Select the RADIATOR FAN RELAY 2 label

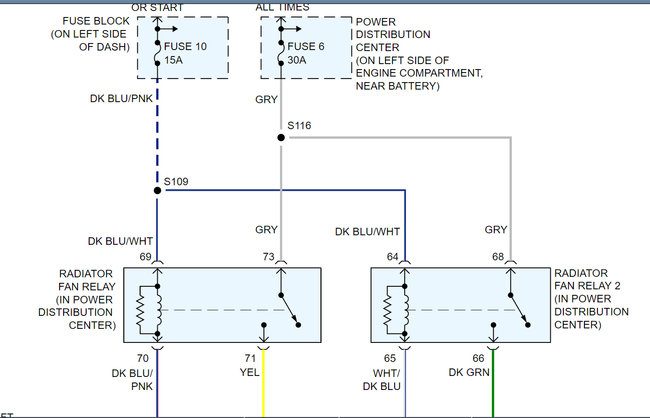point(592,299)
